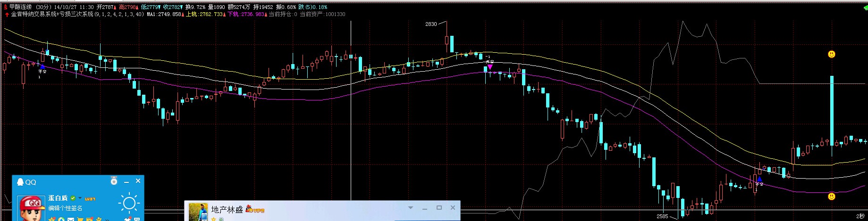Click the upper yellow smiley face marker
The width and height of the screenshot is (868, 221).
[x=832, y=54]
